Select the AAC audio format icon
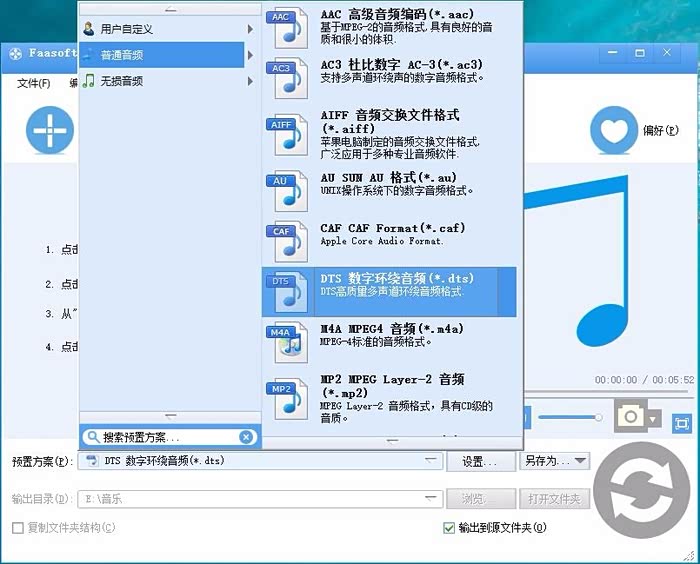 click(x=286, y=29)
